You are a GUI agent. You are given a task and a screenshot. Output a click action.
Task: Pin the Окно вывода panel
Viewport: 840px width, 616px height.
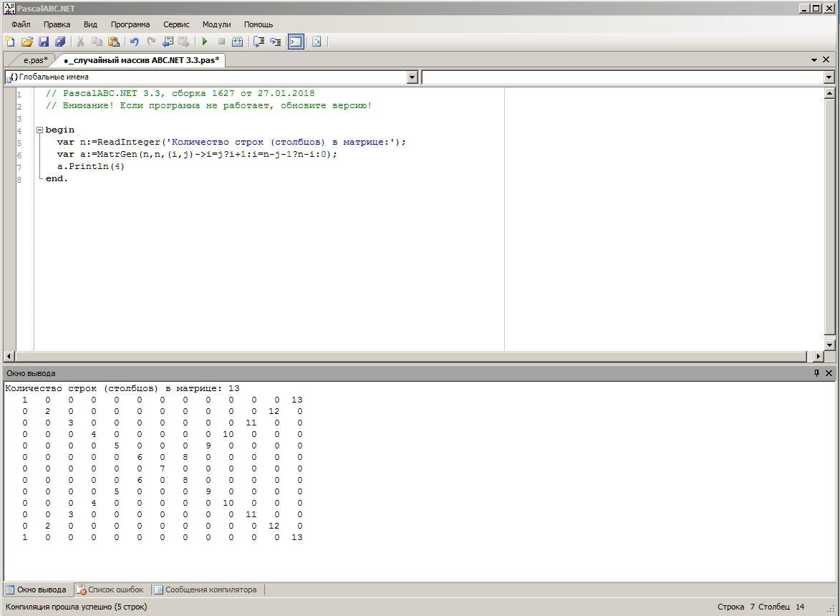pyautogui.click(x=816, y=372)
